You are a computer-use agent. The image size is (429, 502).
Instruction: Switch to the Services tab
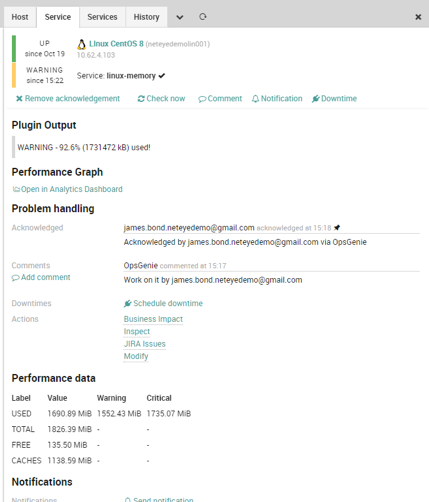(x=102, y=17)
